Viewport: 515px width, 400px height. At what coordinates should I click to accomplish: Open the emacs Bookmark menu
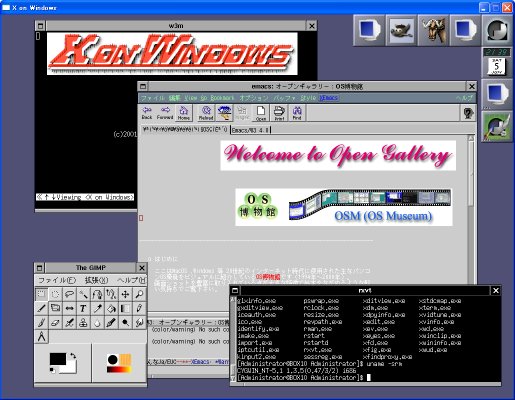222,98
